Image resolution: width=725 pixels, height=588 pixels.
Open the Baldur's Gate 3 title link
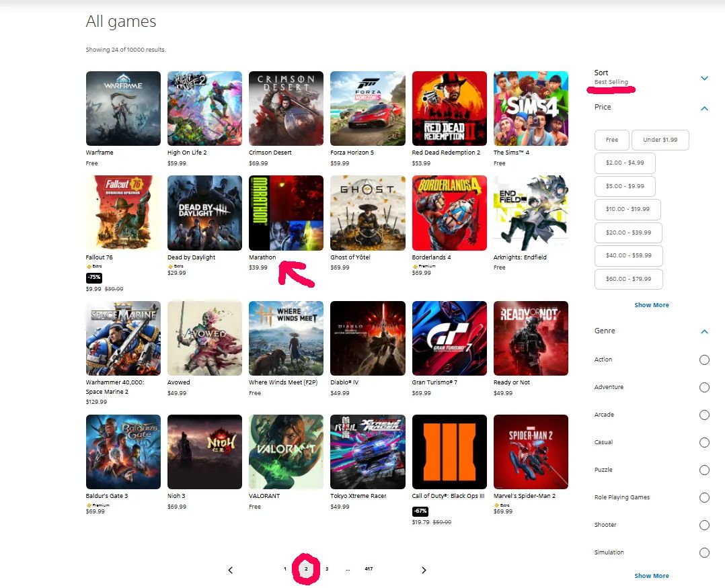click(107, 496)
